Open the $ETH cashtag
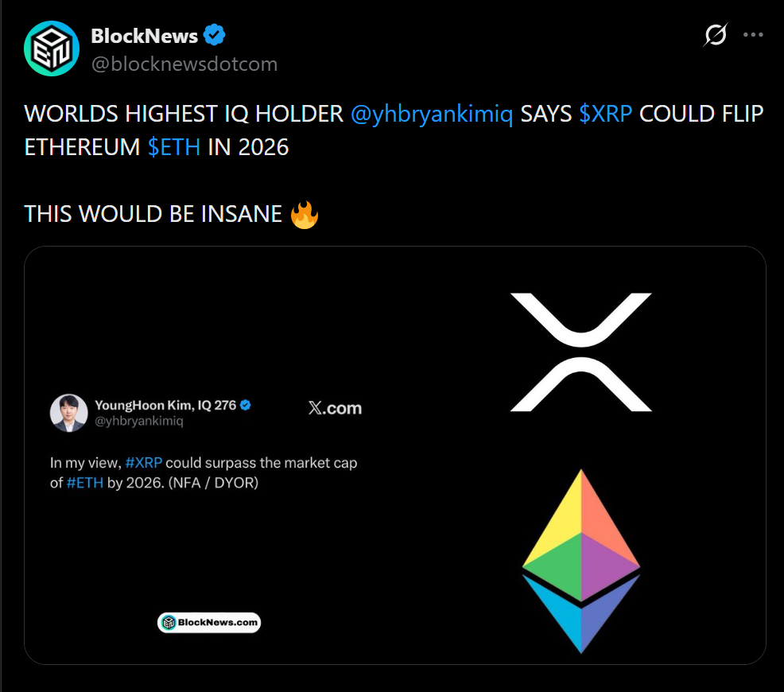This screenshot has height=692, width=784. (173, 147)
